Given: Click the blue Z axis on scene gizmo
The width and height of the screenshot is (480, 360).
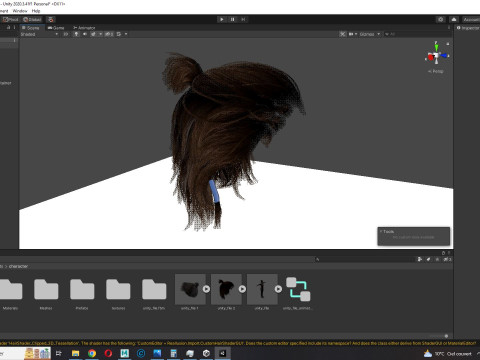Looking at the screenshot, I should [x=444, y=55].
